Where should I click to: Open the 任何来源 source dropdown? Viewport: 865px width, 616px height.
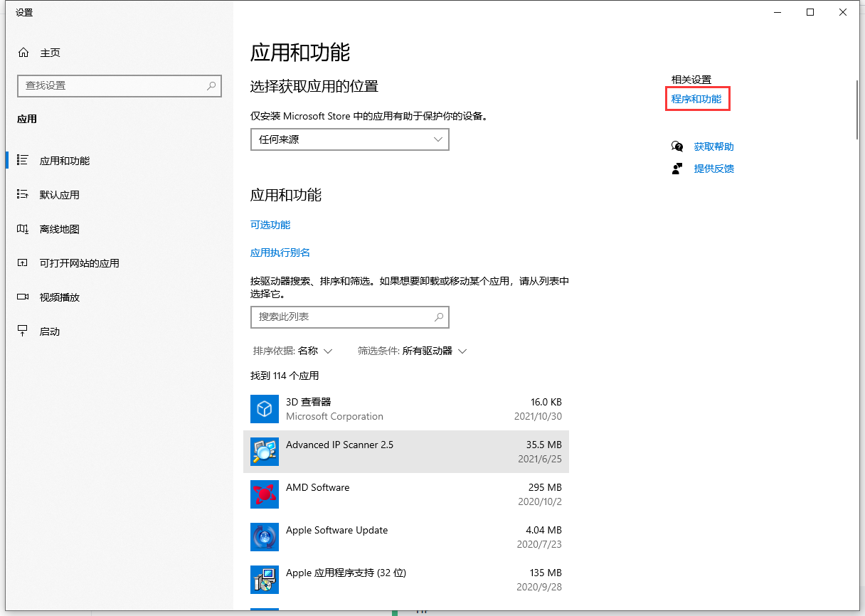coord(350,139)
